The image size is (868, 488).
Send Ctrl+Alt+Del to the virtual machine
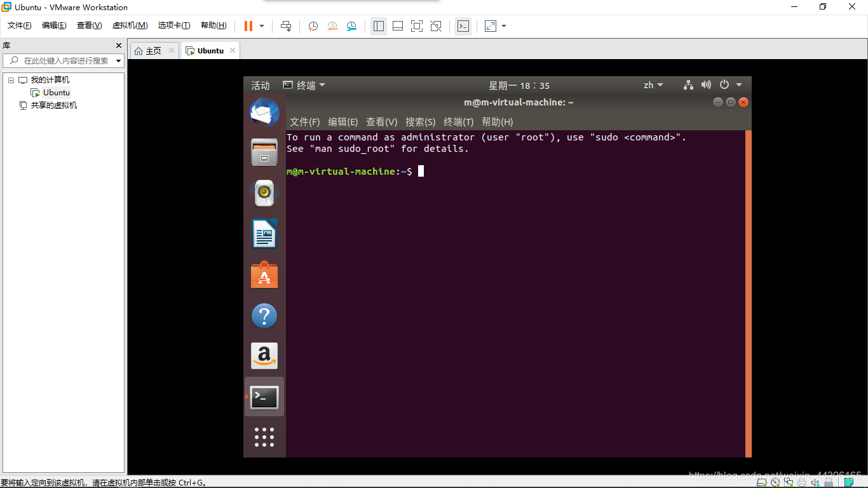(x=286, y=26)
